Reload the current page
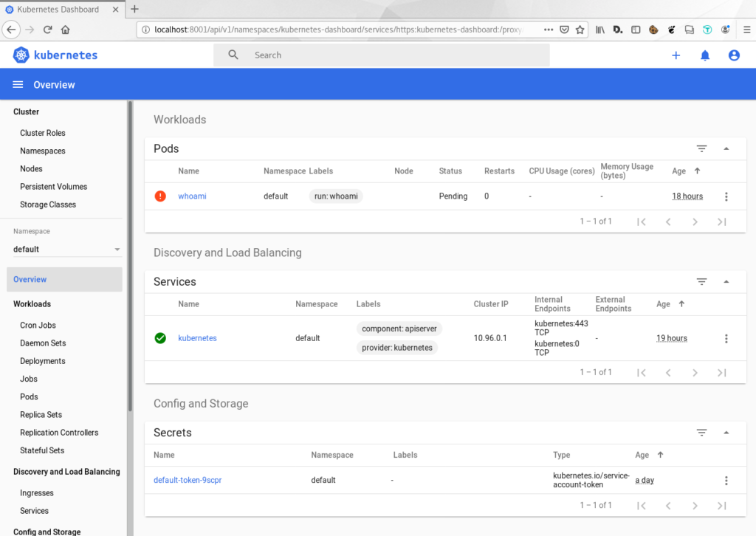This screenshot has width=756, height=536. [47, 30]
